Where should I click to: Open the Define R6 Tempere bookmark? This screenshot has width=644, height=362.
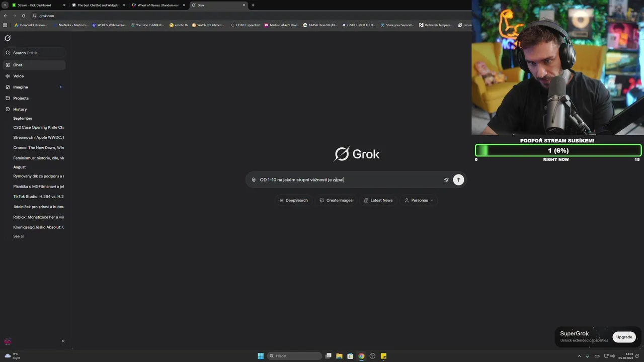pos(436,25)
